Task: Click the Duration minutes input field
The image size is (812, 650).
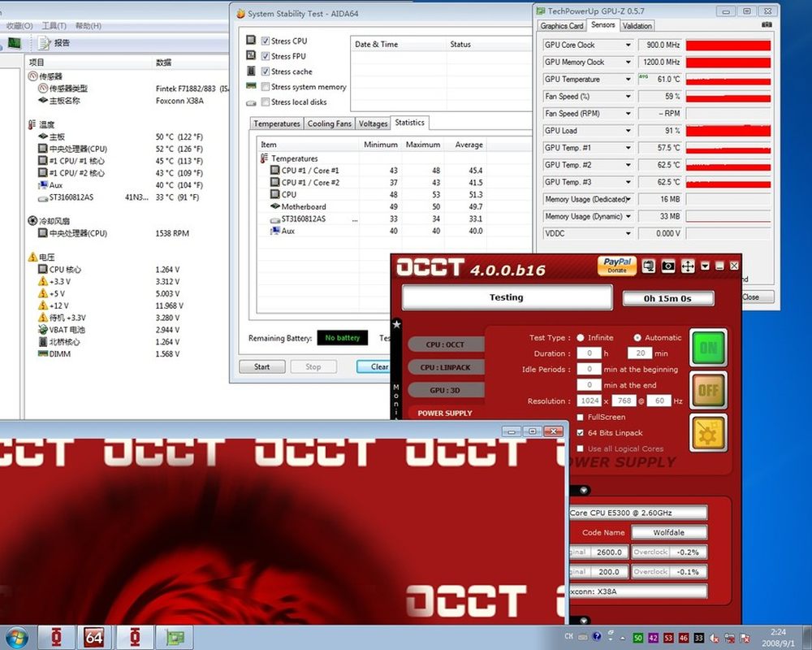Action: (x=638, y=353)
